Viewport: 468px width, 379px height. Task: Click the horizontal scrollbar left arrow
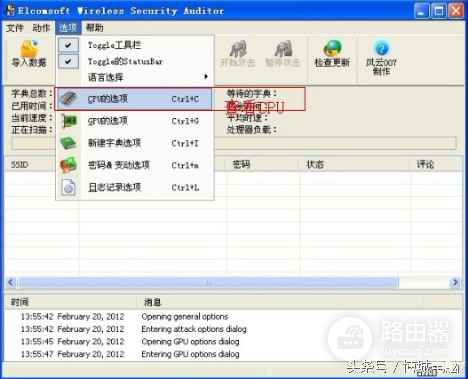[x=11, y=282]
